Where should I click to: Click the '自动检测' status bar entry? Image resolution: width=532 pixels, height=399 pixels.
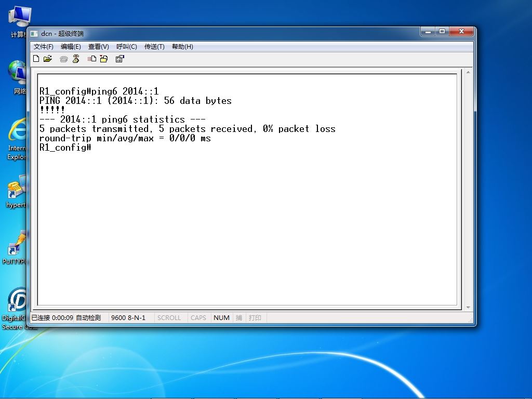click(x=88, y=317)
